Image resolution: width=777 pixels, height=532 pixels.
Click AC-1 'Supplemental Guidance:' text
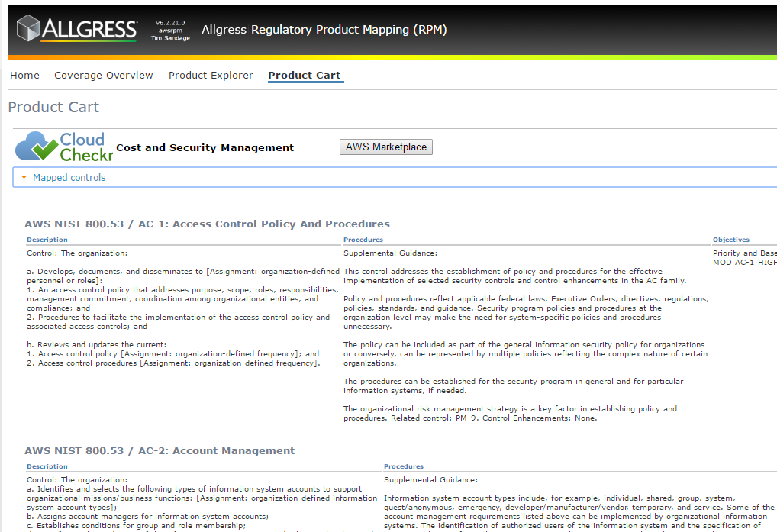(391, 253)
